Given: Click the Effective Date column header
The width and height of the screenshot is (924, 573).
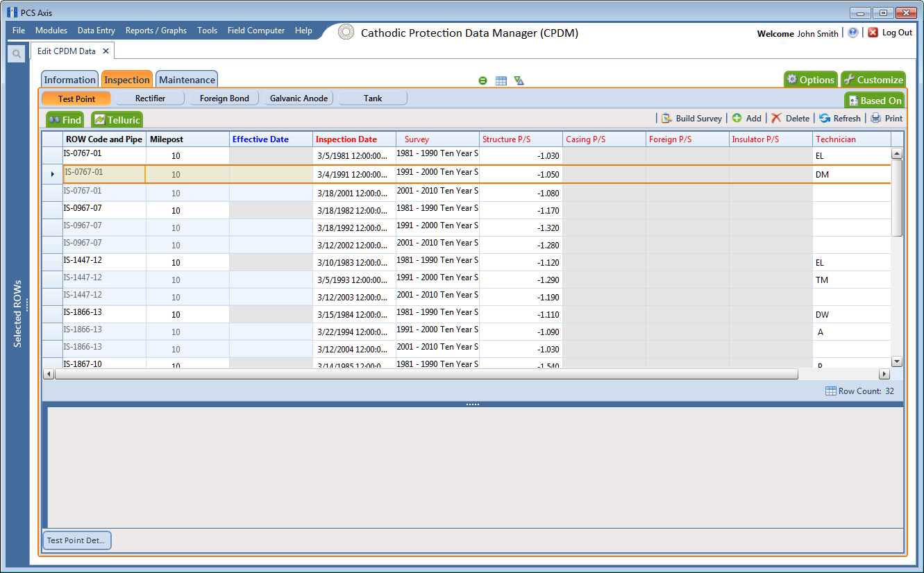Looking at the screenshot, I should (271, 139).
